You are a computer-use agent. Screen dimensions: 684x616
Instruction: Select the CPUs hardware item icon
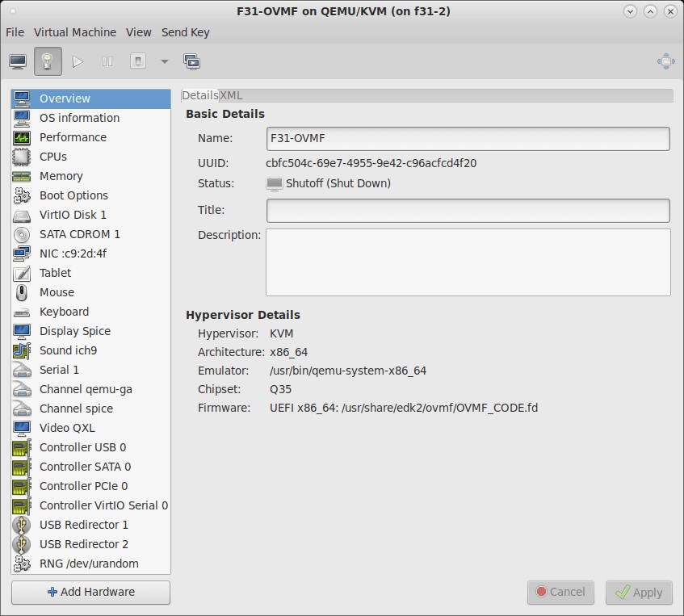click(x=23, y=157)
